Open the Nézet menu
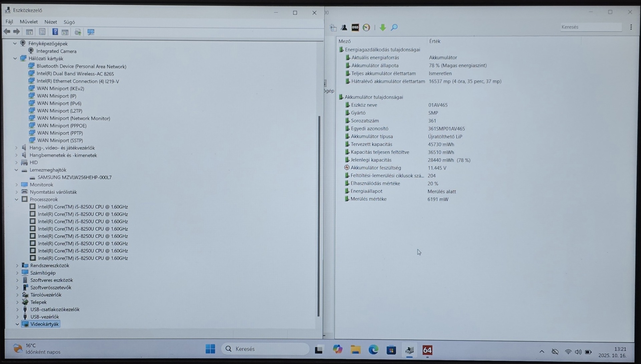 pos(51,22)
